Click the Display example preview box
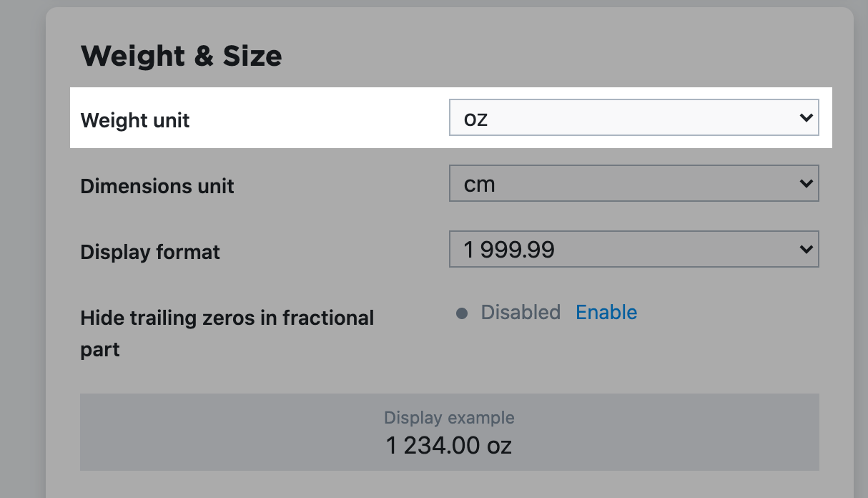This screenshot has width=868, height=498. coord(449,432)
